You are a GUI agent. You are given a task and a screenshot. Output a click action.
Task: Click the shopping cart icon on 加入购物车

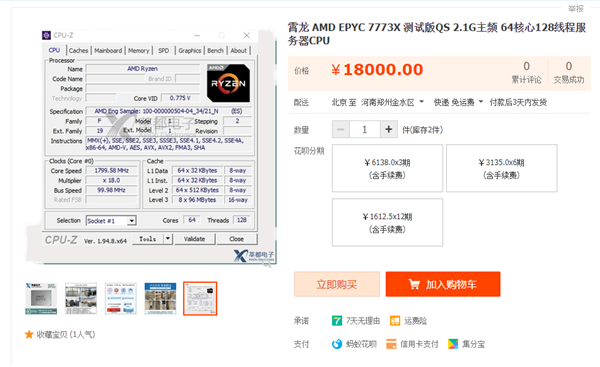pyautogui.click(x=414, y=284)
